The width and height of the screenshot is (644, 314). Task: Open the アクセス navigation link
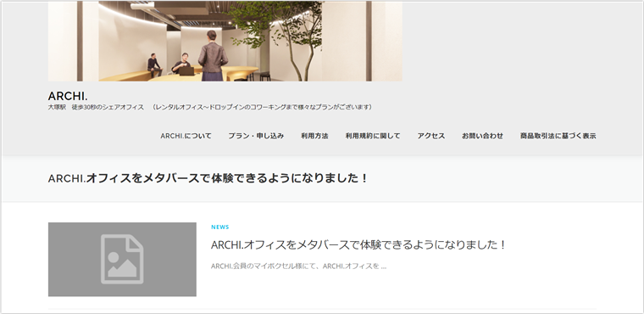point(430,136)
